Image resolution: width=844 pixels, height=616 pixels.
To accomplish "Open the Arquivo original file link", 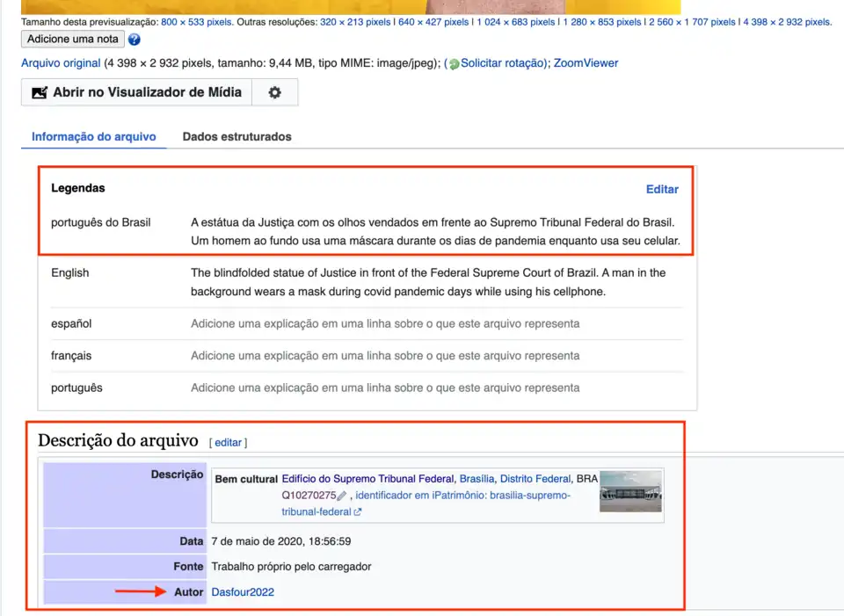I will 61,63.
